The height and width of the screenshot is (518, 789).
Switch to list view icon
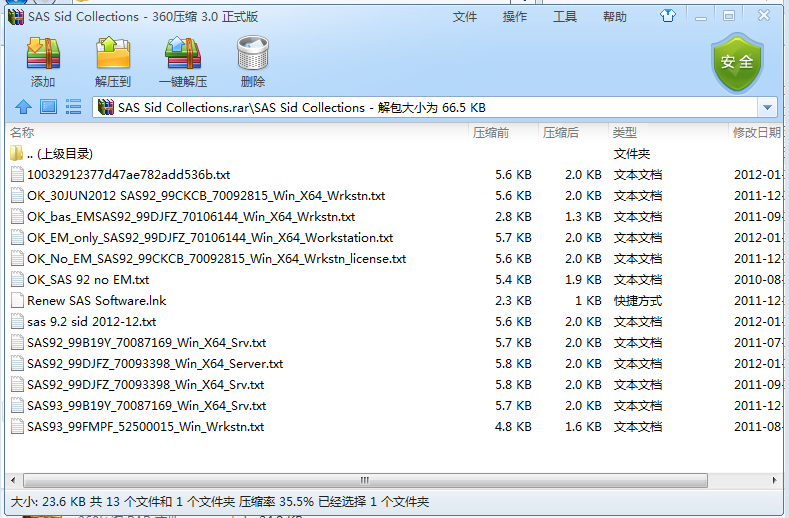(x=73, y=107)
